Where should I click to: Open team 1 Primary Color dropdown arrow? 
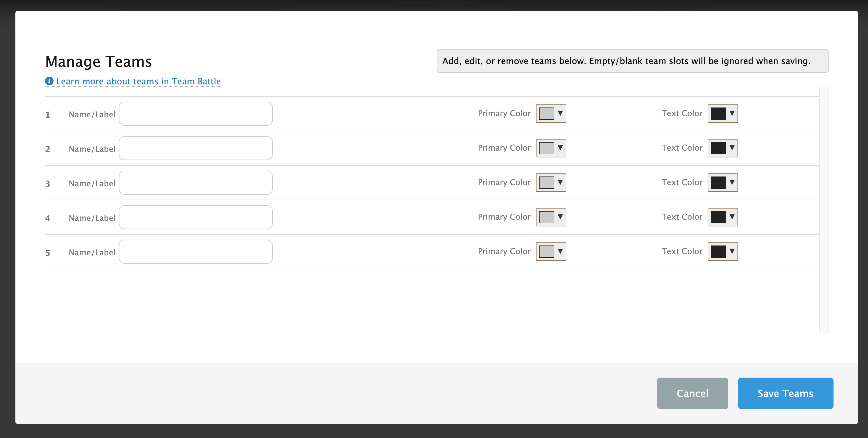tap(560, 113)
